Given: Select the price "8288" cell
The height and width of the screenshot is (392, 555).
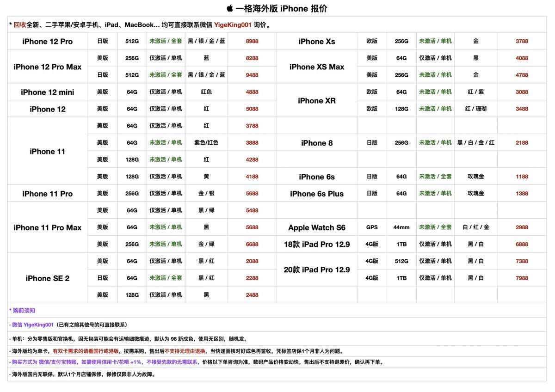Looking at the screenshot, I should coord(252,58).
